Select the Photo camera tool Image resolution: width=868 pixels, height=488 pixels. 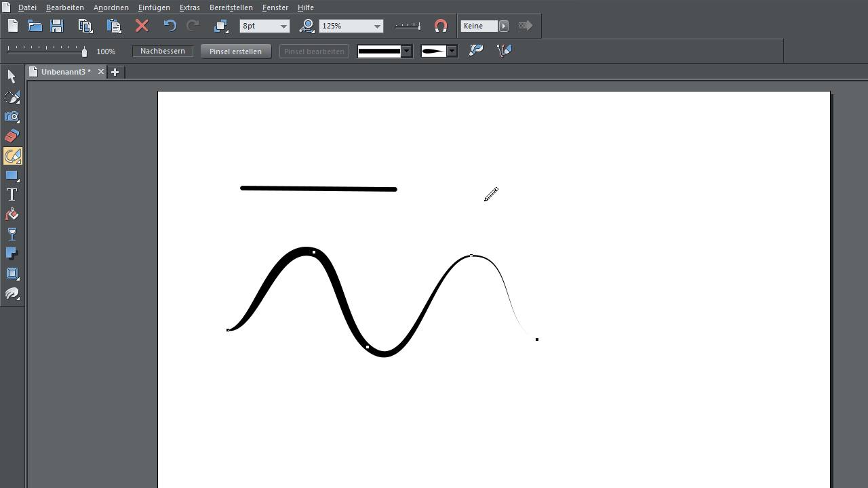click(x=12, y=117)
